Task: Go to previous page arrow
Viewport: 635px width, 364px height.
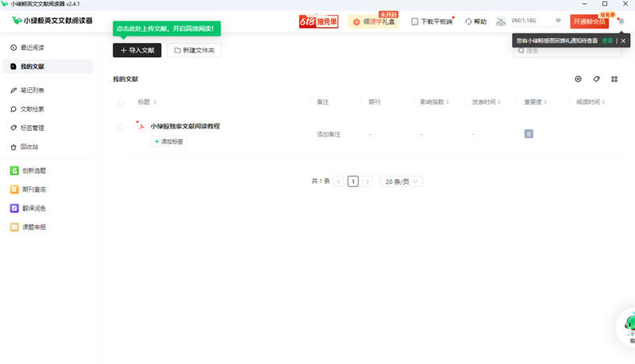Action: (339, 182)
